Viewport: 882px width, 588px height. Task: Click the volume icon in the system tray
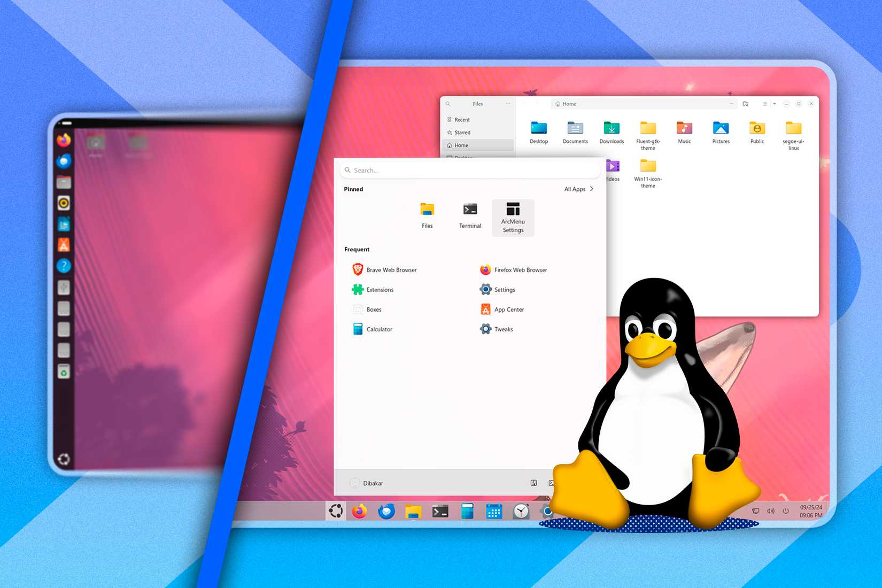click(x=770, y=511)
